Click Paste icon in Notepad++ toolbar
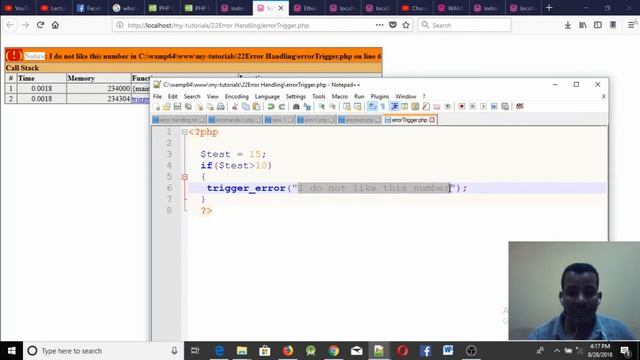 256,107
